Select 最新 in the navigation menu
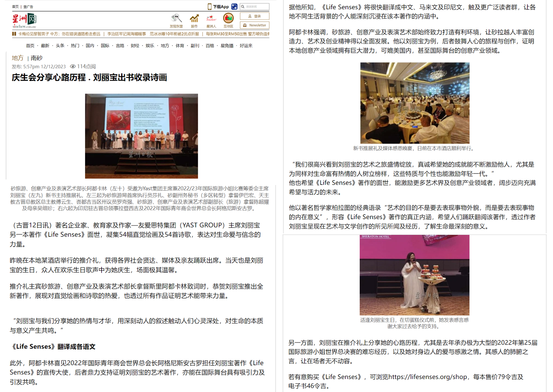Screen dimensions: 553x392 tap(45, 46)
